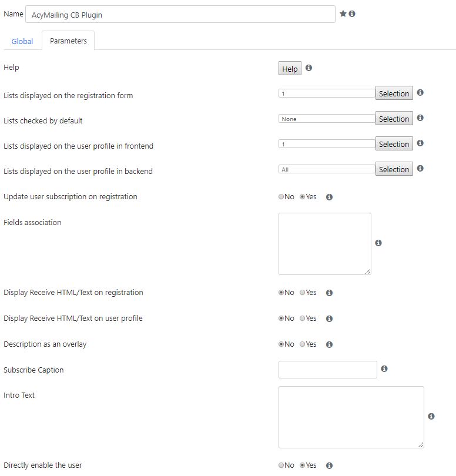The image size is (456, 476).
Task: Click the registration form lists value field
Action: pyautogui.click(x=327, y=93)
